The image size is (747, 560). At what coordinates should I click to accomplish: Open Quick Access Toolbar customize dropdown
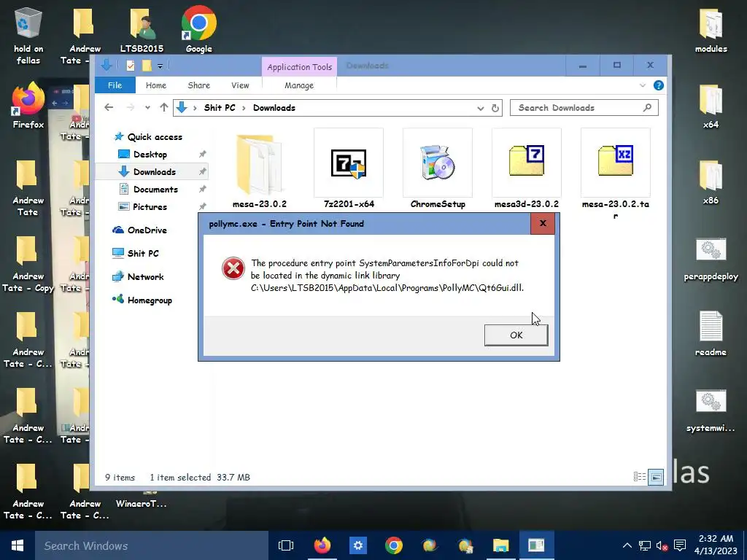160,66
